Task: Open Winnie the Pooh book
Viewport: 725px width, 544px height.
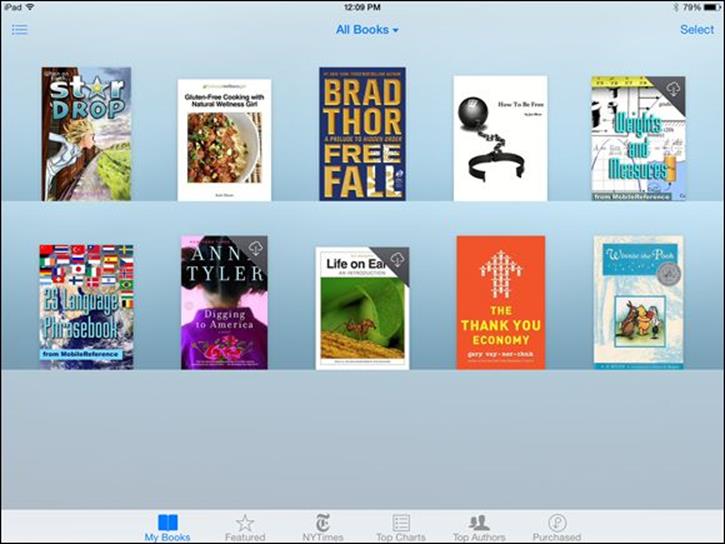Action: pos(639,302)
